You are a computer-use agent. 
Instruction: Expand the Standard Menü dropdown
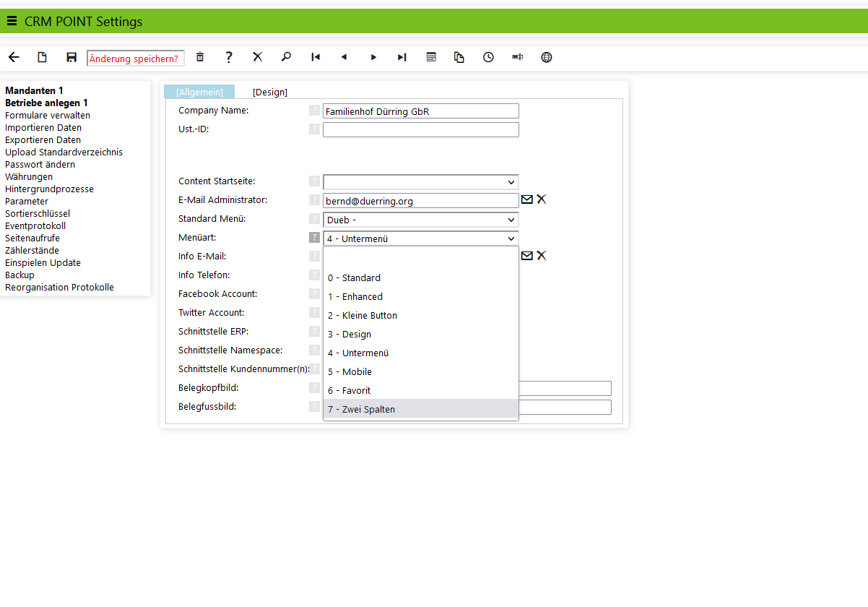click(x=420, y=220)
